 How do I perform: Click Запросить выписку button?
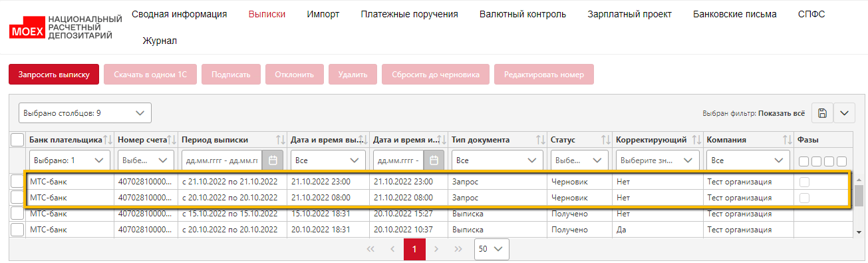[54, 75]
